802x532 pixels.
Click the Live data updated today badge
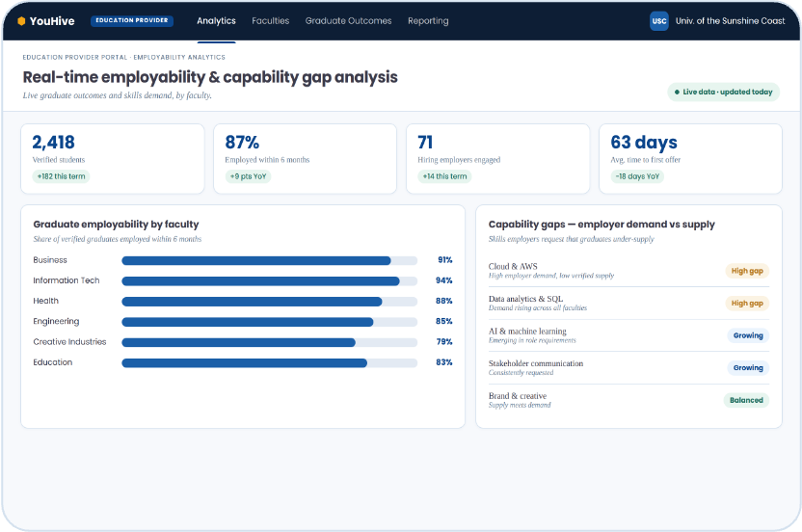coord(723,93)
